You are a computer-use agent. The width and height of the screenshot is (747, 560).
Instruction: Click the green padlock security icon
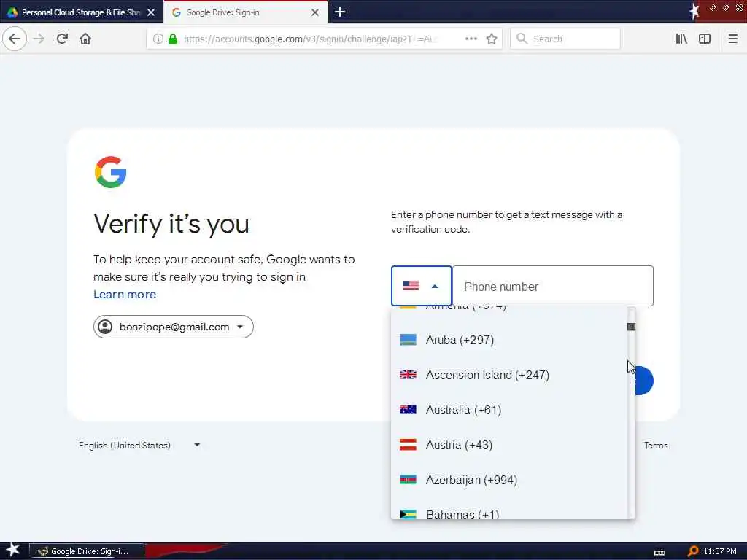tap(173, 39)
